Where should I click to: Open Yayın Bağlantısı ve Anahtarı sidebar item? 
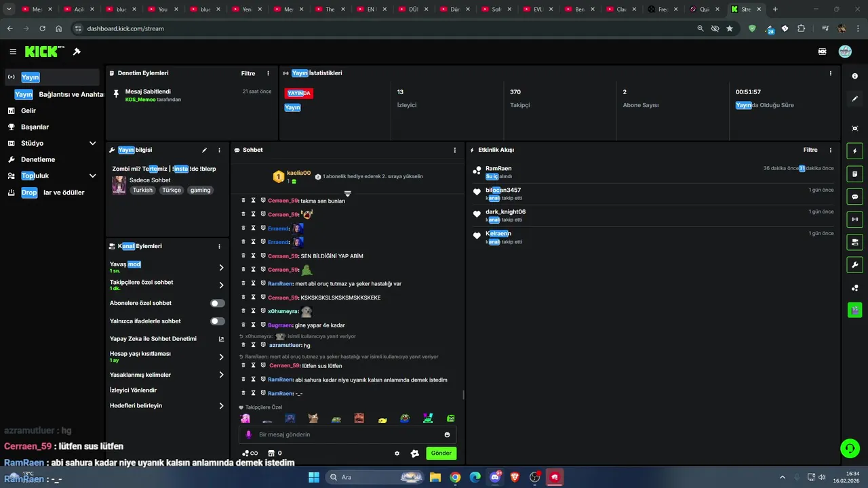click(59, 94)
